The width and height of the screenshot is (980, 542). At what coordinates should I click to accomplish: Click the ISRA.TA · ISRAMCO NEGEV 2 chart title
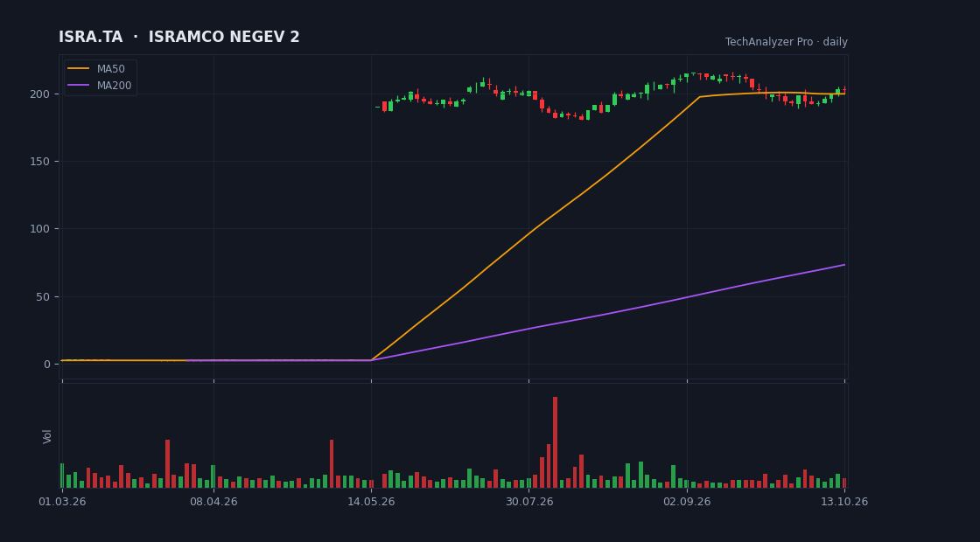pyautogui.click(x=178, y=38)
